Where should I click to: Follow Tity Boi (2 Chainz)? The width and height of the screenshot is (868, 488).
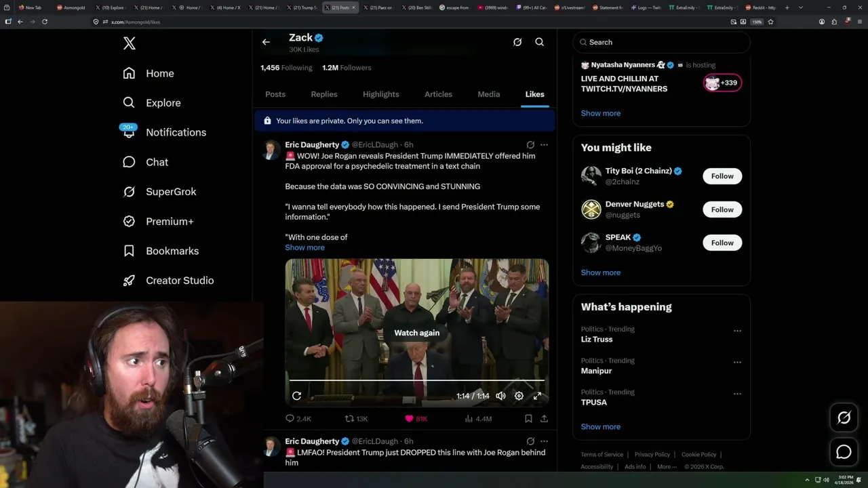tap(722, 176)
